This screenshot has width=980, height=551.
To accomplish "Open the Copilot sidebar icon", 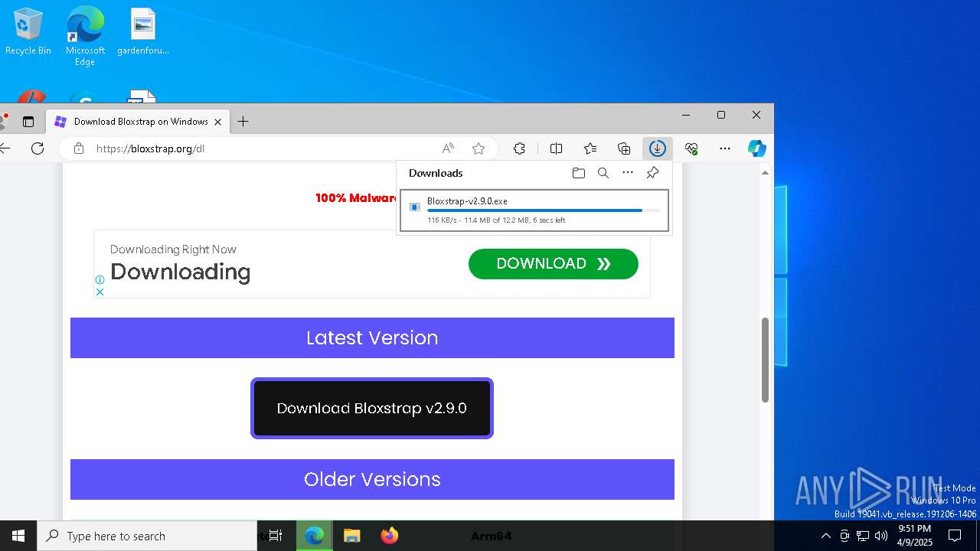I will (757, 148).
